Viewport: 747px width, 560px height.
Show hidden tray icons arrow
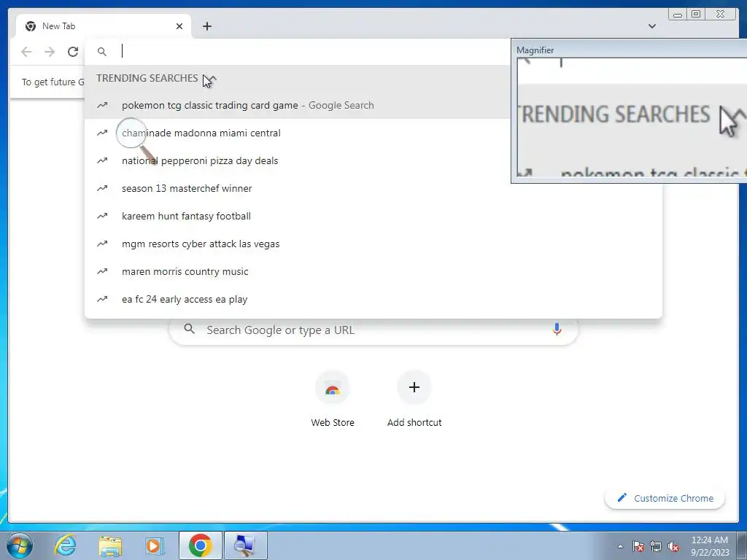[620, 546]
